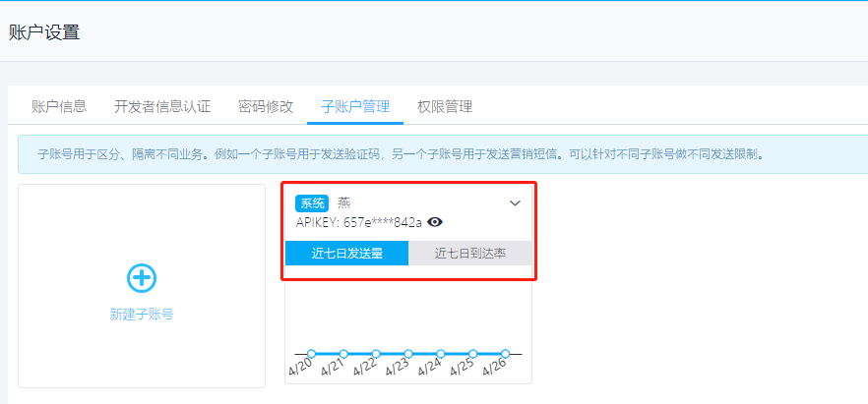The height and width of the screenshot is (404, 868).
Task: Go to the 密码修改 tab
Action: pos(266,106)
